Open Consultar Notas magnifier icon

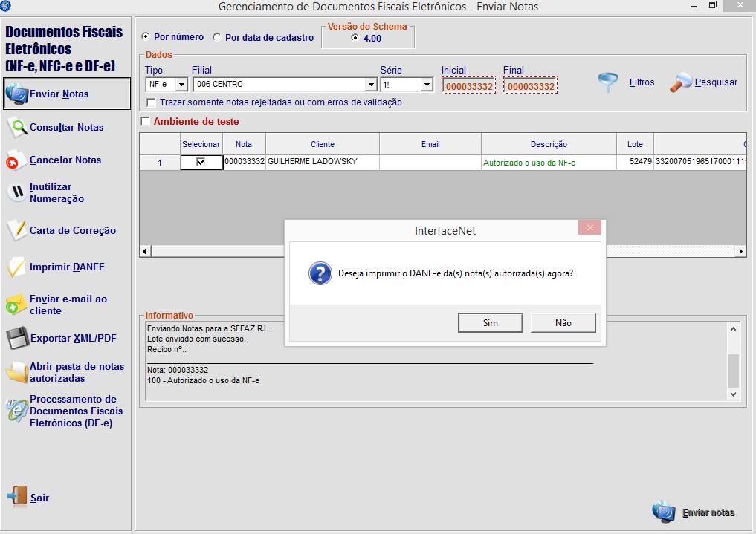(x=16, y=127)
